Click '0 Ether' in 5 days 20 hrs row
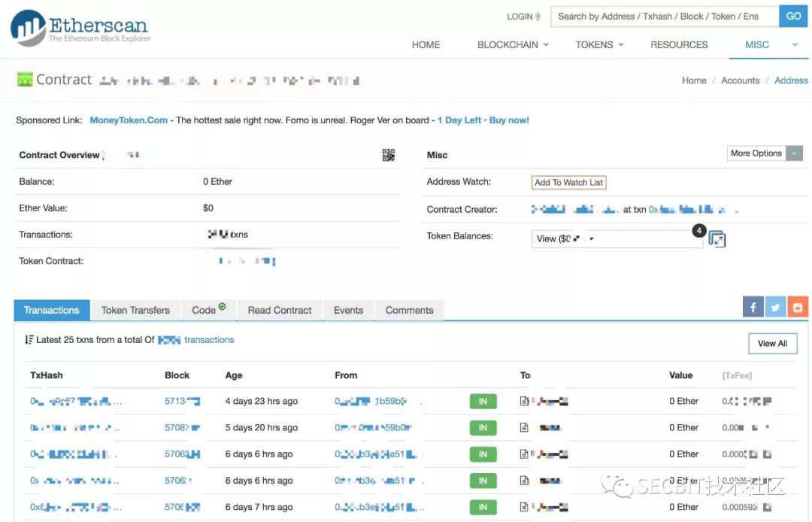The width and height of the screenshot is (812, 522). point(683,427)
